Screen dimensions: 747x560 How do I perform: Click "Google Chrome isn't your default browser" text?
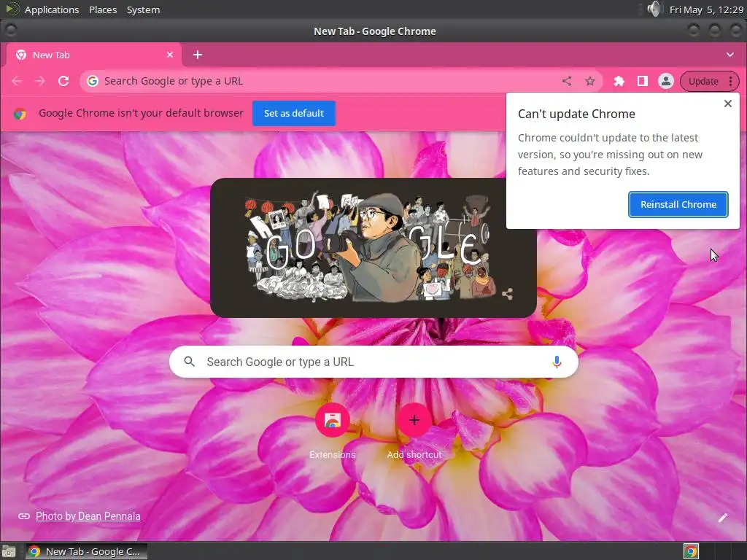coord(141,113)
